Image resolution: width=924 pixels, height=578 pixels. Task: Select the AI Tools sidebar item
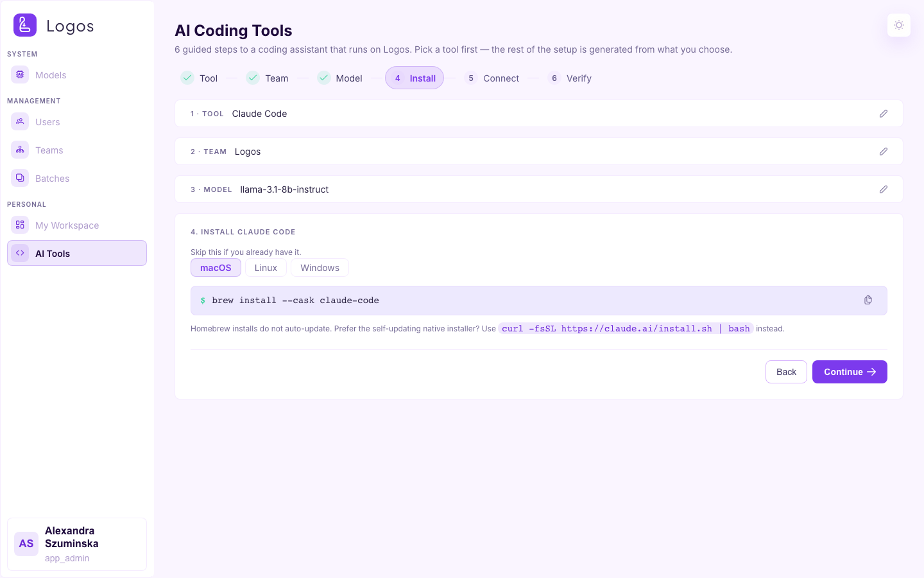77,253
